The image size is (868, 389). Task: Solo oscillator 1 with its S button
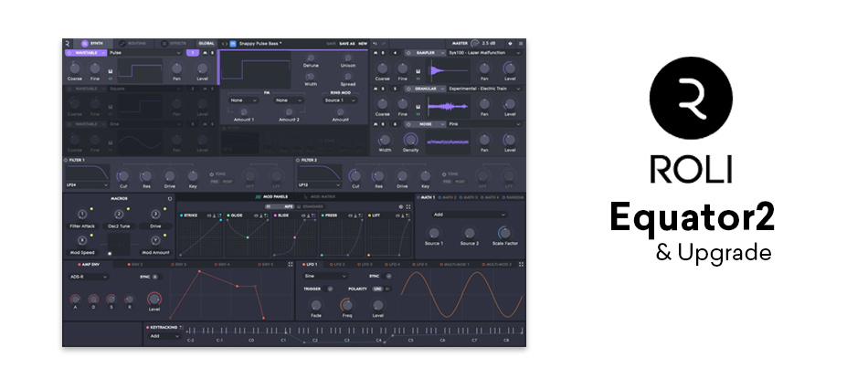(x=212, y=53)
